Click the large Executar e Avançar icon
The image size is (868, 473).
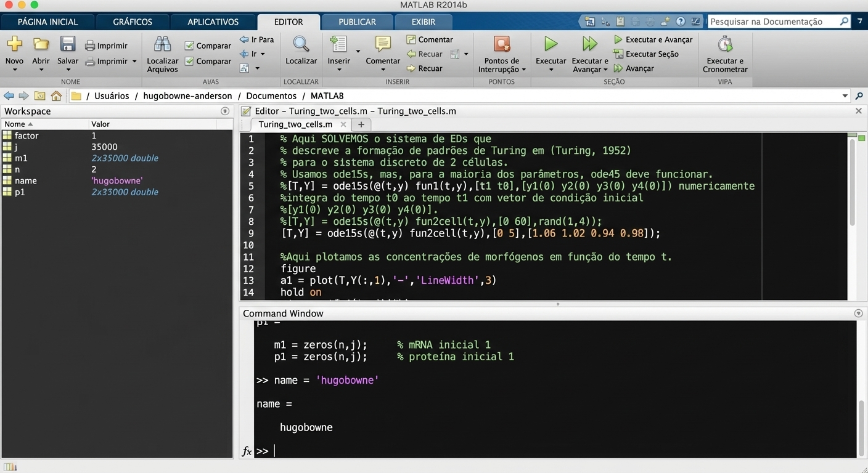click(x=590, y=44)
